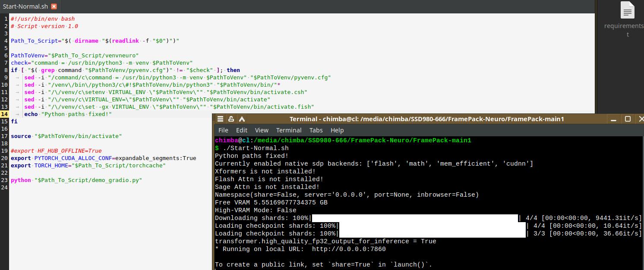Click 'High-VRAM Mode: False' terminal line
The width and height of the screenshot is (644, 270).
tap(256, 210)
